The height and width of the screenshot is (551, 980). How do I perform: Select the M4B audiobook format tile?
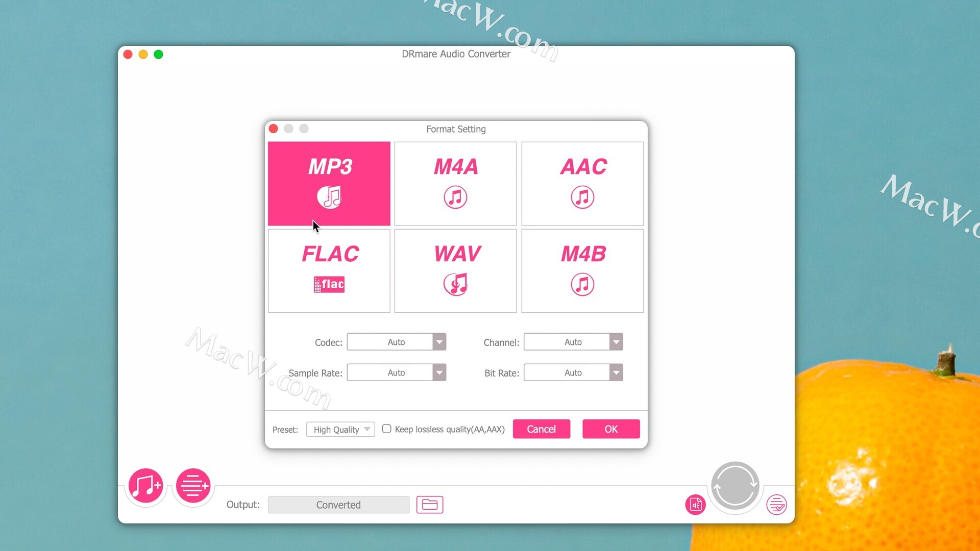(582, 271)
